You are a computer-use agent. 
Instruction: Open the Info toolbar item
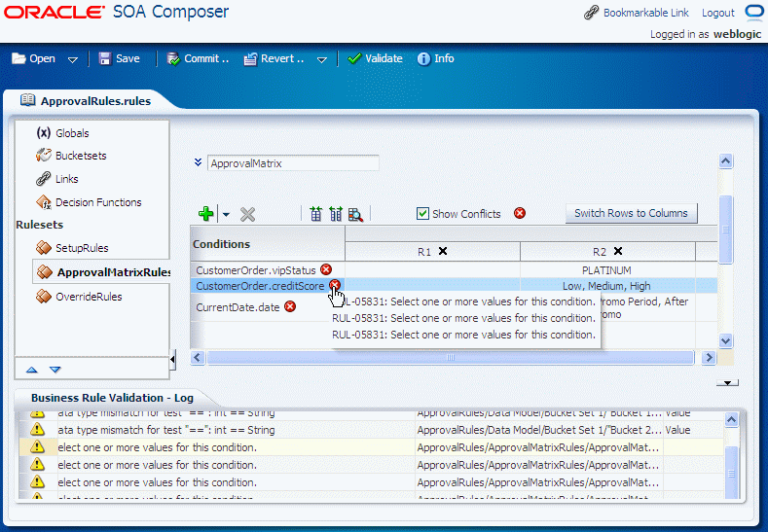[436, 58]
